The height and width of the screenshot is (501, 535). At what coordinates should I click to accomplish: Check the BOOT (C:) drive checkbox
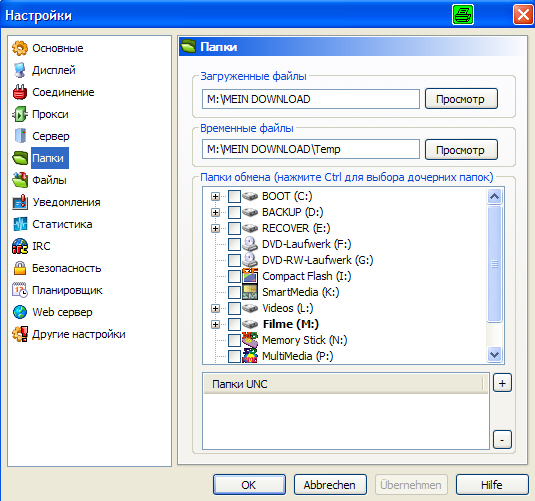point(234,196)
